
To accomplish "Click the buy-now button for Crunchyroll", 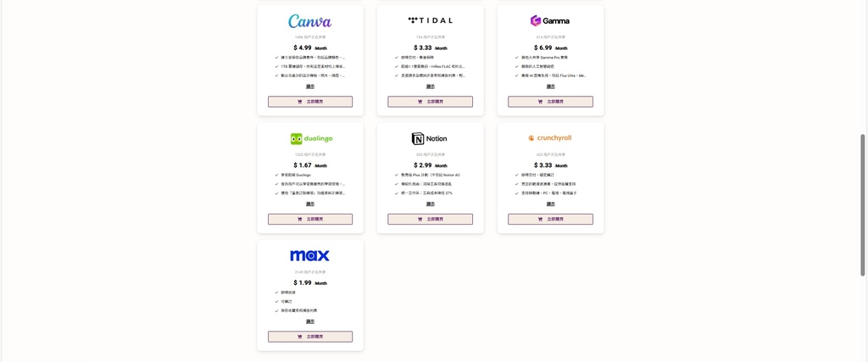I will click(550, 220).
